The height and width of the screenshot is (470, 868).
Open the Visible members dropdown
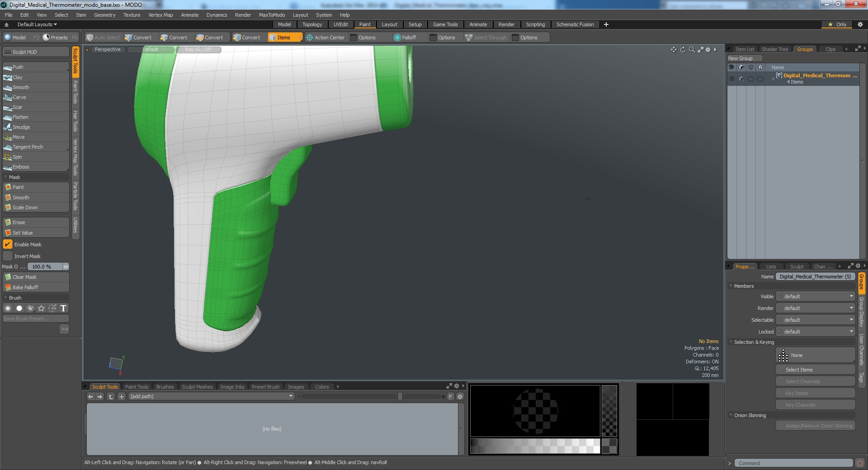click(x=816, y=296)
